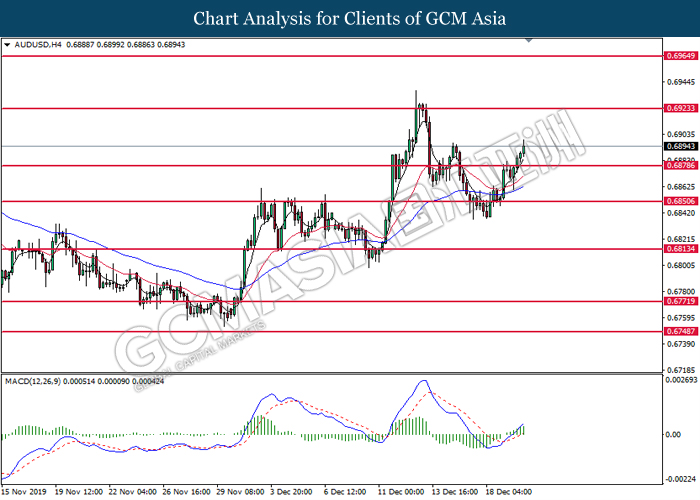Screen dimensions: 700x500
Task: Click the 26 Nov 16:00 time label
Action: point(186,492)
